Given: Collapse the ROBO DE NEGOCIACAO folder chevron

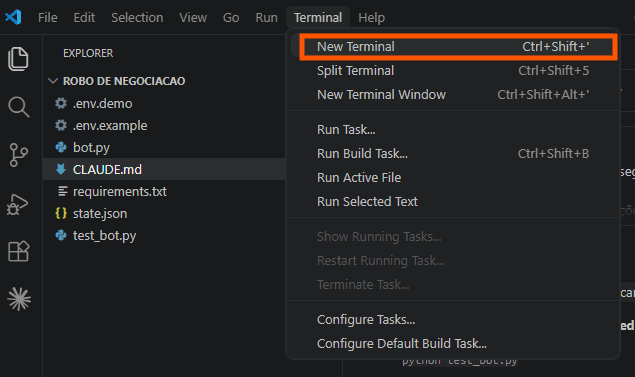Looking at the screenshot, I should point(53,81).
